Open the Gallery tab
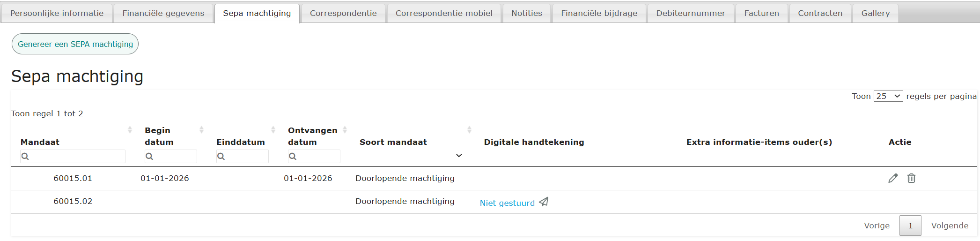Viewport: 980px width, 241px height. click(x=875, y=13)
